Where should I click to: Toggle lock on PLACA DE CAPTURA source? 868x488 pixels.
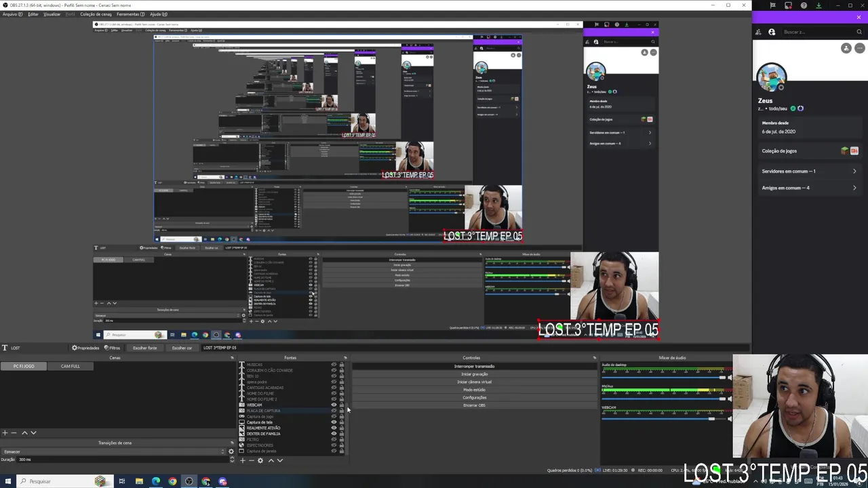[342, 411]
